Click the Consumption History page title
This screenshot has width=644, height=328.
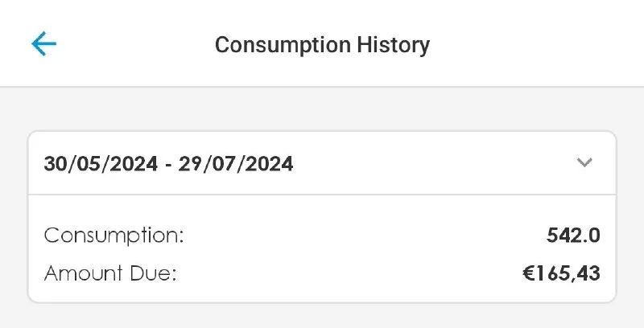click(322, 44)
